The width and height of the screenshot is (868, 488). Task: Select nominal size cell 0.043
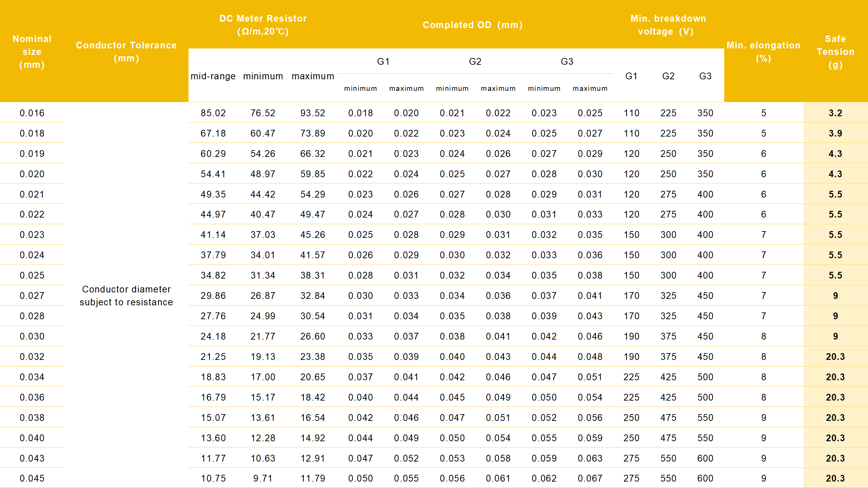coord(32,458)
